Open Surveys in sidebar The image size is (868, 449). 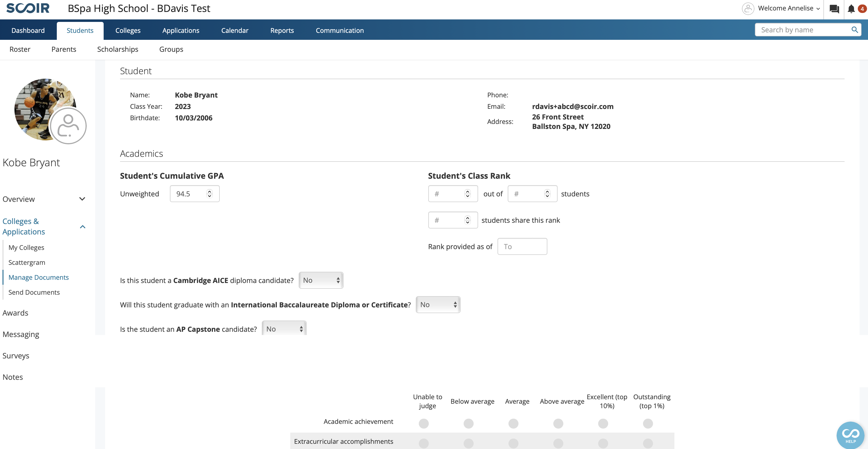coord(16,355)
